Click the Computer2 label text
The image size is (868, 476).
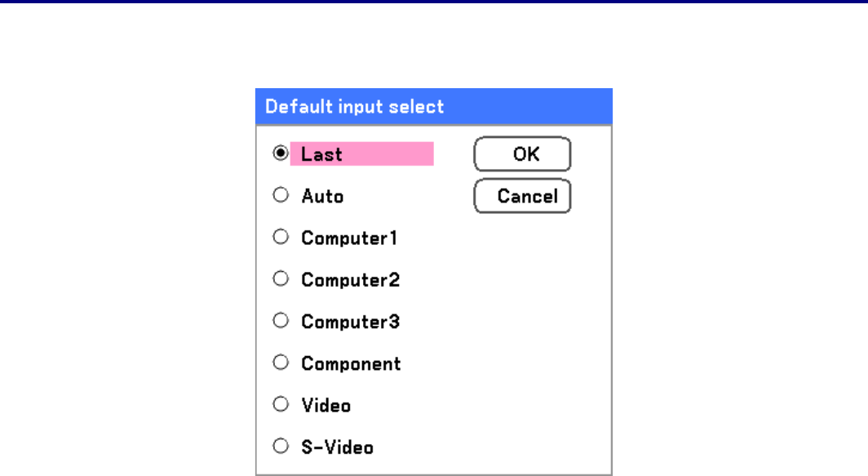click(x=350, y=280)
